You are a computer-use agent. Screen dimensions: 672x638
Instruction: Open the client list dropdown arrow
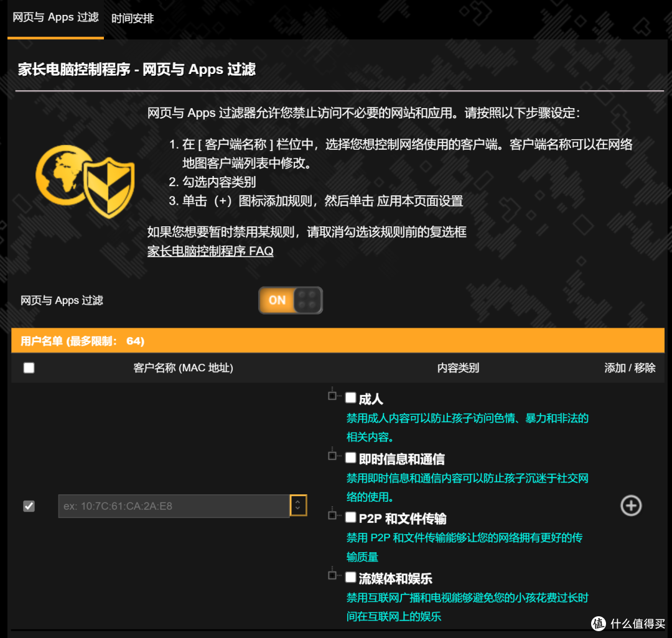coord(298,506)
